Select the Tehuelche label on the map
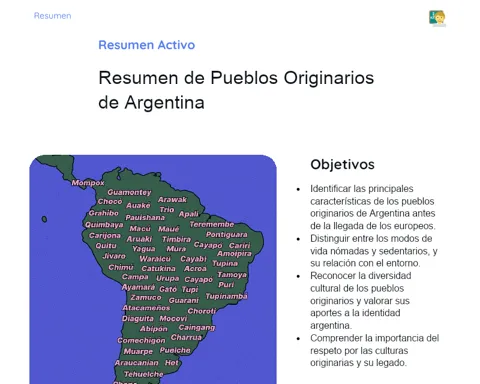This screenshot has height=384, width=480. pos(144,374)
